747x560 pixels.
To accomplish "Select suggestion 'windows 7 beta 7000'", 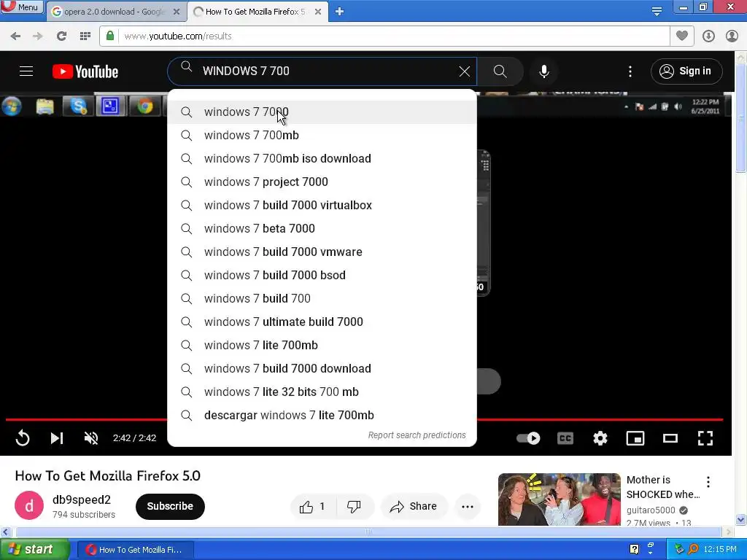I will pyautogui.click(x=322, y=228).
